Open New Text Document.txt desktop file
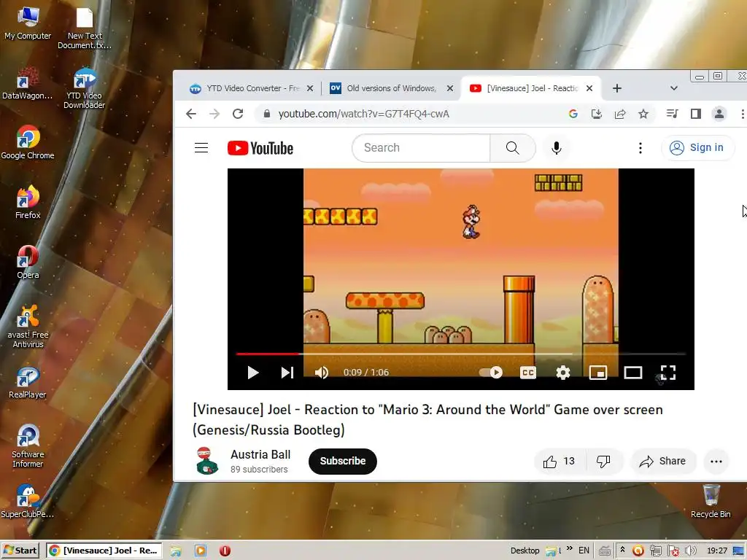747x560 pixels. (85, 28)
